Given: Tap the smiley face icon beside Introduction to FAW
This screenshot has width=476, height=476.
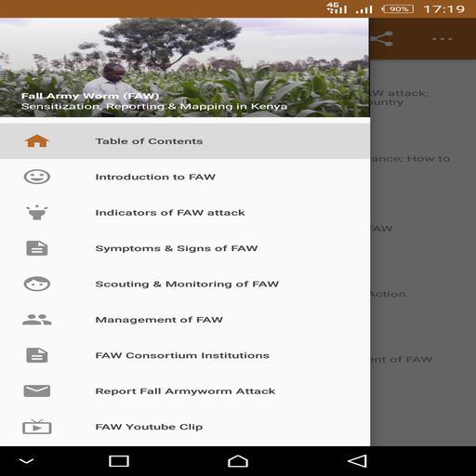Looking at the screenshot, I should [x=37, y=177].
